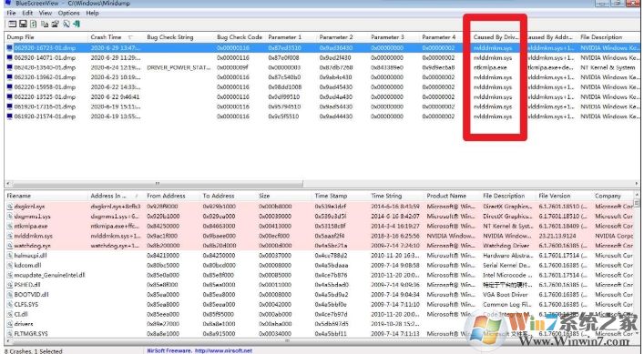644x354 pixels.
Task: Click the file icon beside dxgkrnl.sys
Action: tap(10, 207)
